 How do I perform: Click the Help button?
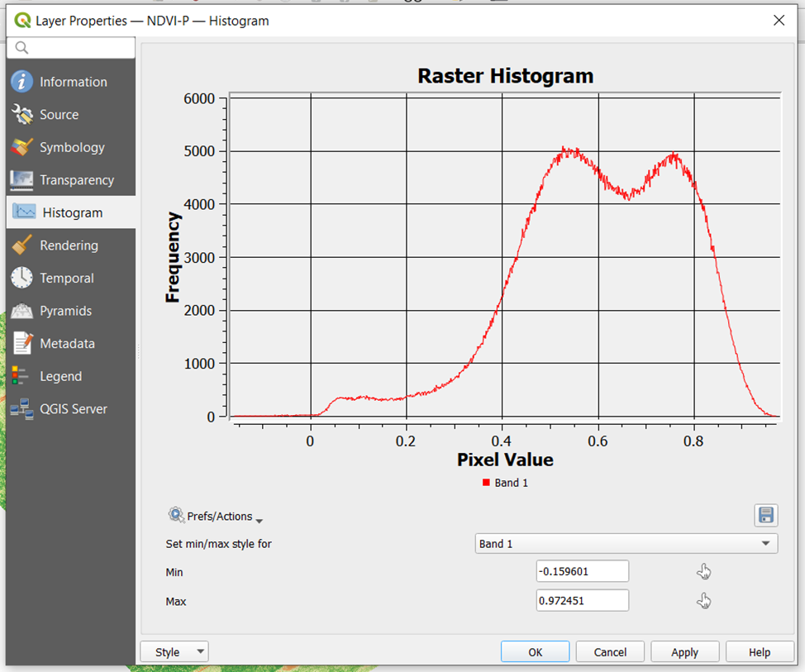760,652
